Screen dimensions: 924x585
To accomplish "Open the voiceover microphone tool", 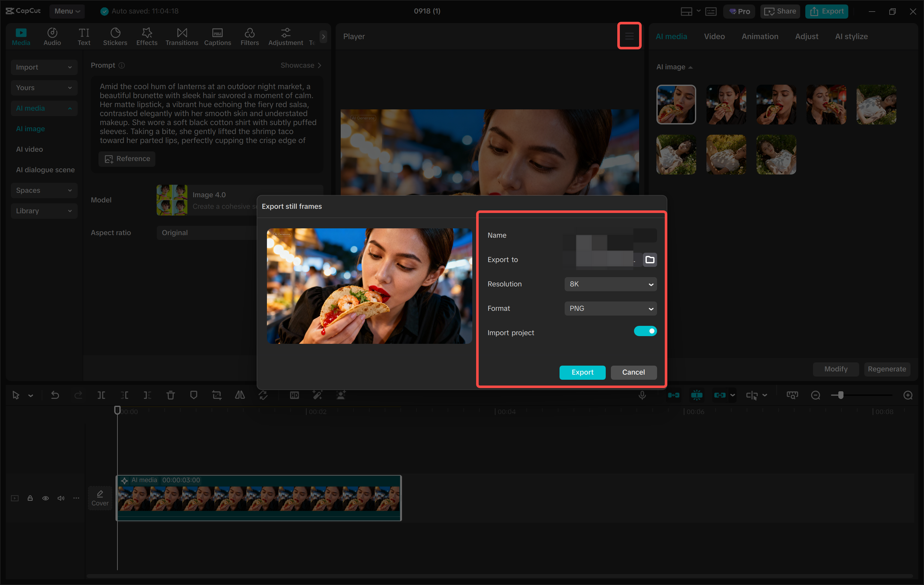I will coord(643,395).
